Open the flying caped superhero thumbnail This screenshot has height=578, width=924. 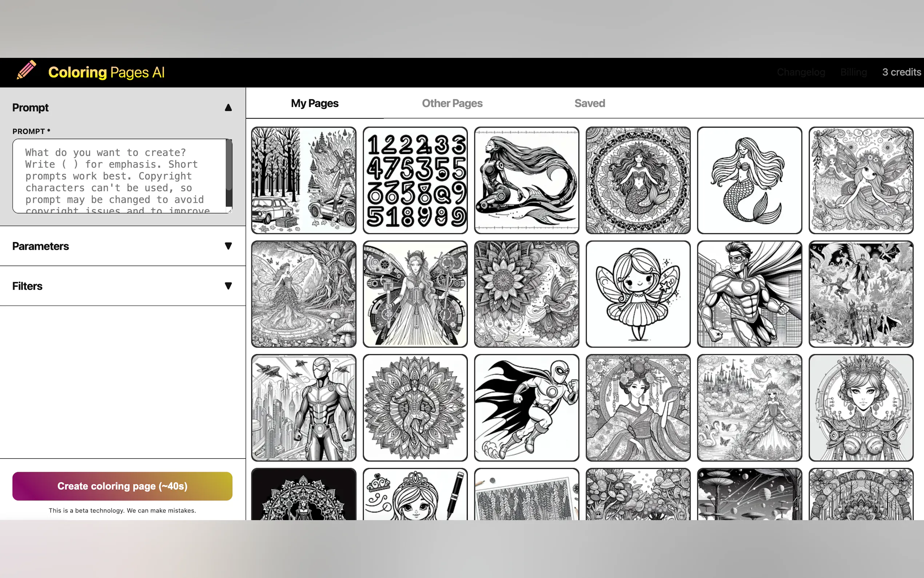tap(526, 408)
